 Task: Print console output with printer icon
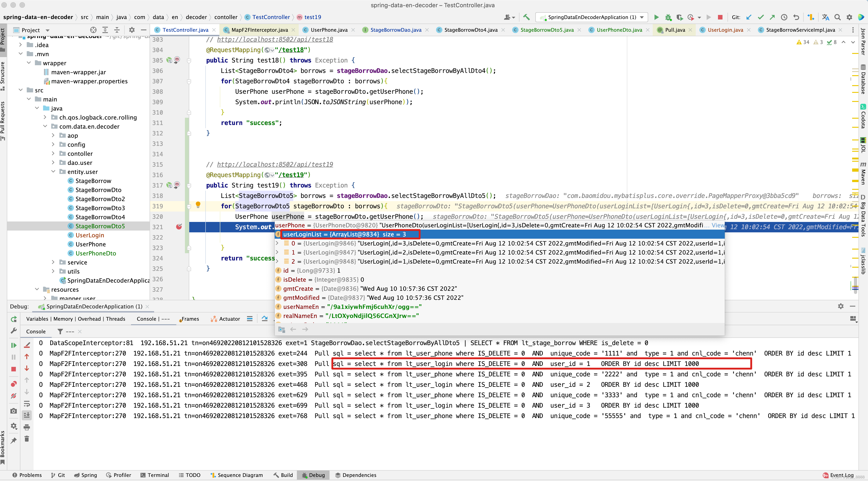pyautogui.click(x=27, y=427)
